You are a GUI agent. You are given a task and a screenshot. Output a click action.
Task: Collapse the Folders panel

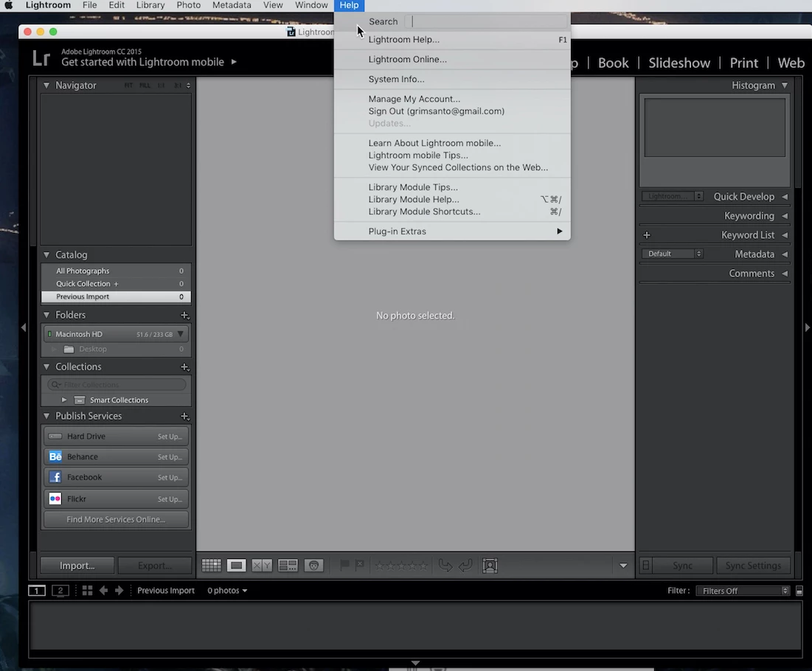pos(46,315)
